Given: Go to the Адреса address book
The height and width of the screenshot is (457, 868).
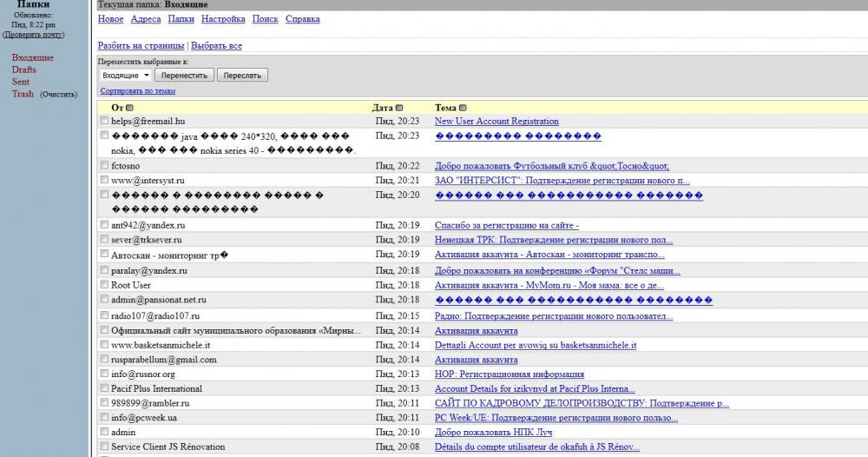Looking at the screenshot, I should coord(146,19).
